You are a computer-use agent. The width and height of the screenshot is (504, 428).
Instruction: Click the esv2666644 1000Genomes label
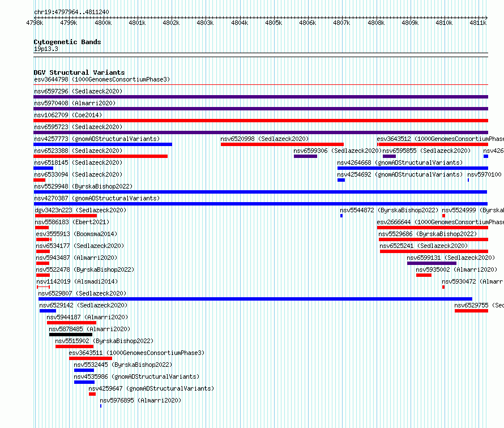[441, 222]
